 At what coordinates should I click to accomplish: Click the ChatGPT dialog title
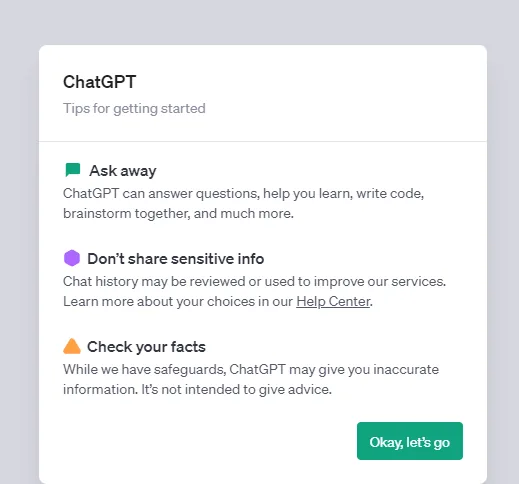click(x=99, y=82)
